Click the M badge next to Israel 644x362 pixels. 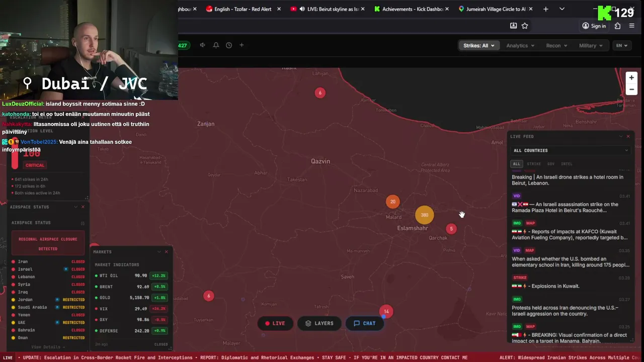(66, 269)
